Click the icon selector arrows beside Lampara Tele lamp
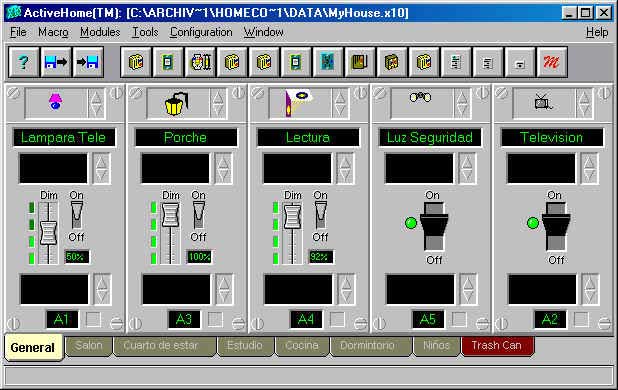618x390 pixels. (x=96, y=103)
